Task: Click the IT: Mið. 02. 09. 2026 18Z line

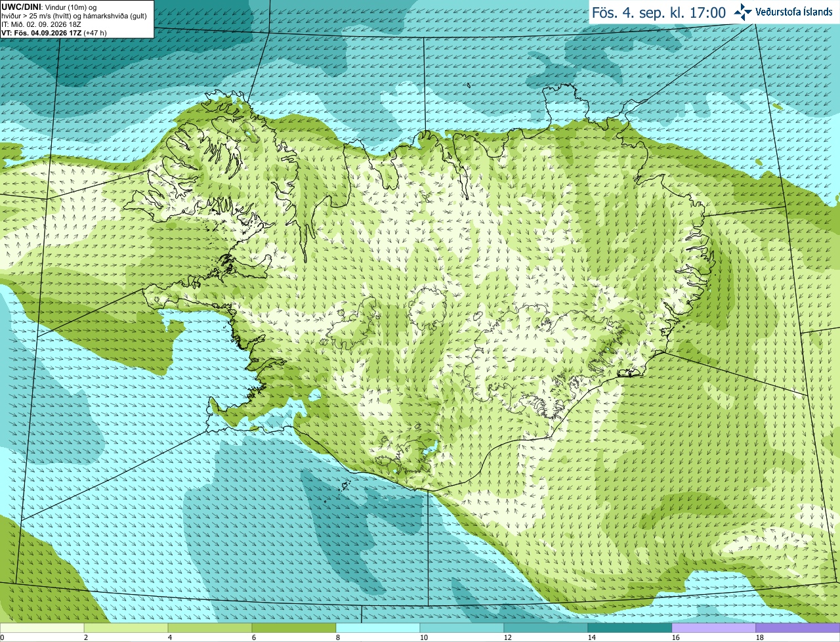Action: point(41,24)
